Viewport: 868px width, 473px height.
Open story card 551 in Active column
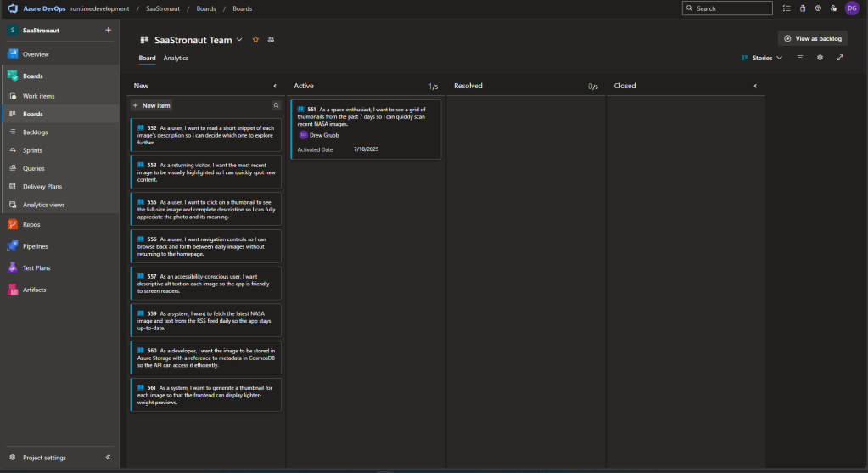click(x=365, y=116)
